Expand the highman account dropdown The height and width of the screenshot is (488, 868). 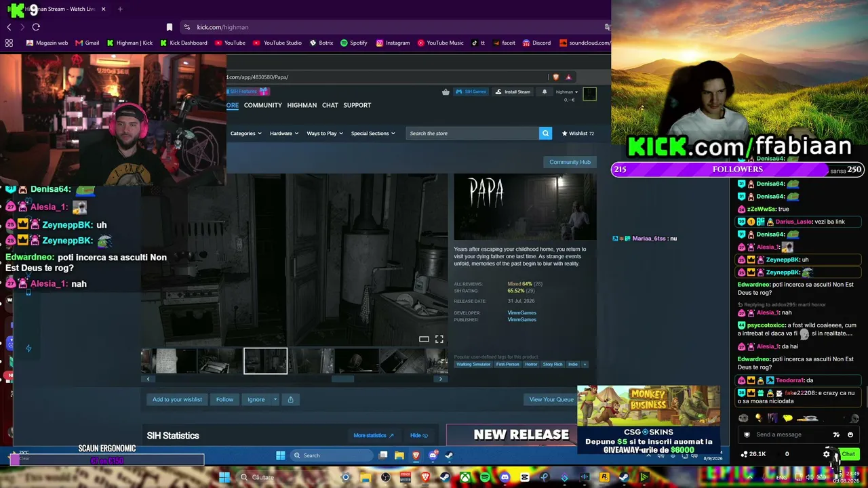[567, 92]
